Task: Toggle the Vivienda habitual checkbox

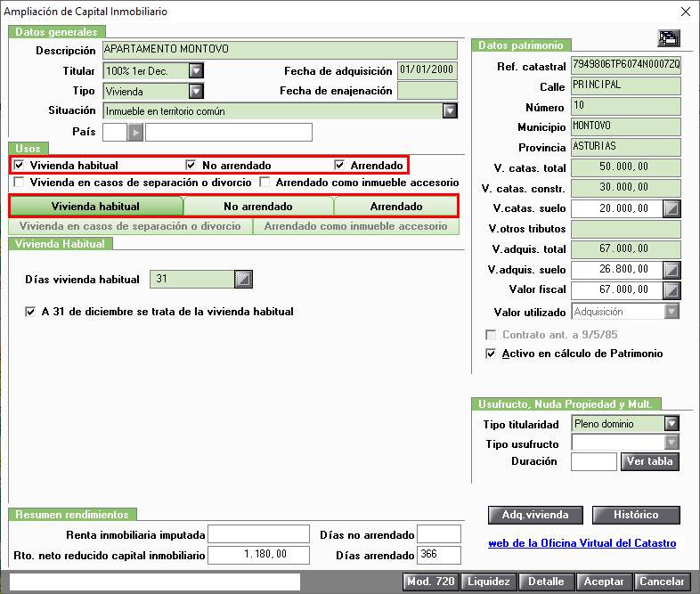Action: point(19,165)
